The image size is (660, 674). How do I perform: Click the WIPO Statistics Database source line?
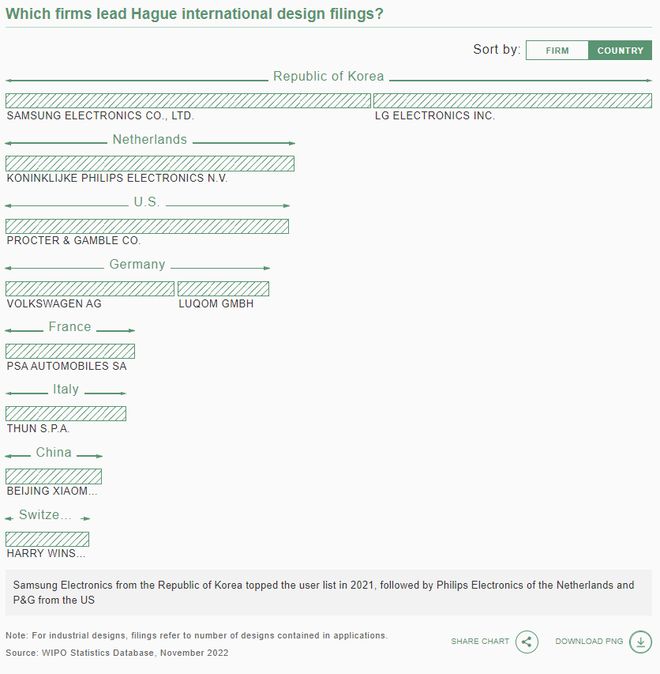coord(117,653)
